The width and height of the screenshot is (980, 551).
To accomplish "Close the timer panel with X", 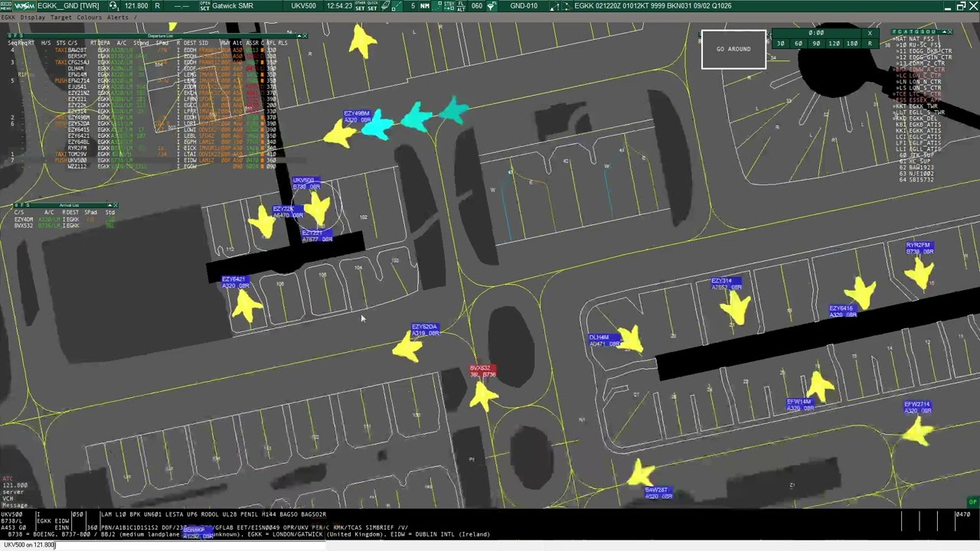I will coord(870,33).
